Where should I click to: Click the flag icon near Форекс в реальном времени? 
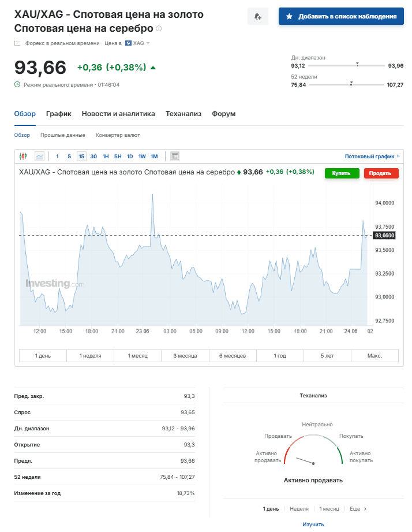pyautogui.click(x=16, y=43)
